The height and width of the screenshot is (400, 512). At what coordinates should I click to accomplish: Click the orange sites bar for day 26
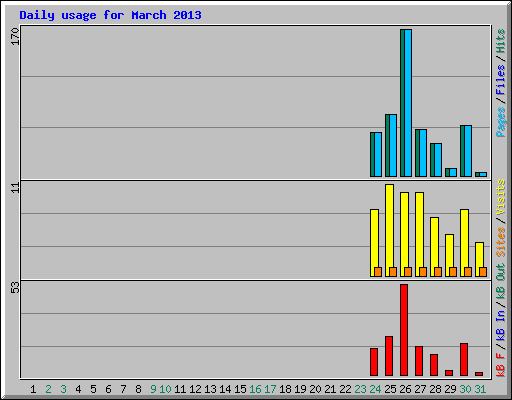[x=408, y=272]
